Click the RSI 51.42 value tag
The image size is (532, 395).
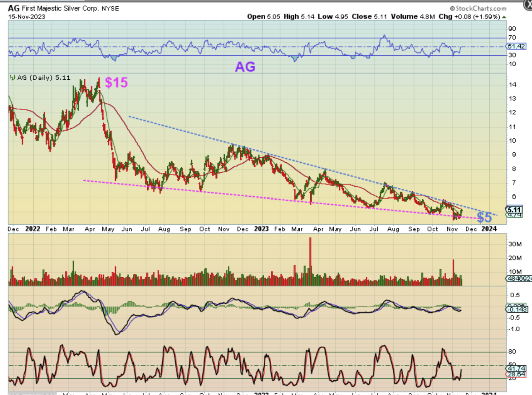tap(515, 47)
